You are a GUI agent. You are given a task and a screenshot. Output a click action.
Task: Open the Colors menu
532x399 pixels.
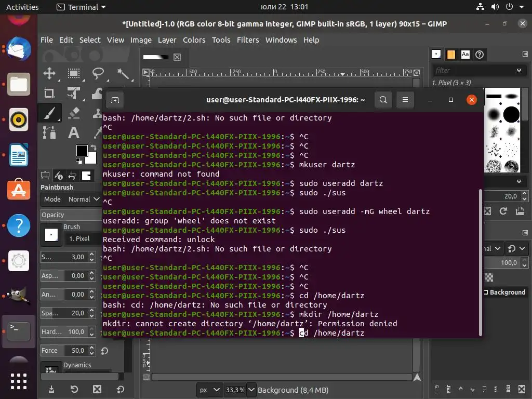click(x=194, y=40)
